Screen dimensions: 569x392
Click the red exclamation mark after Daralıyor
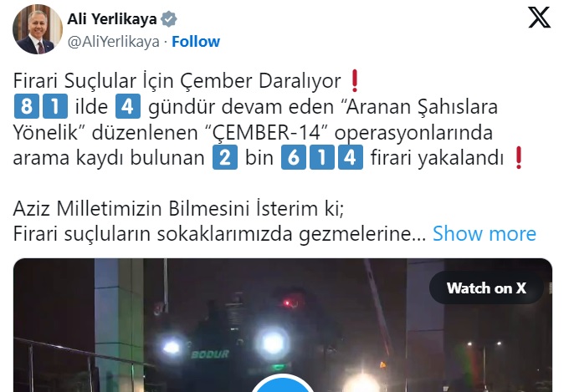355,80
